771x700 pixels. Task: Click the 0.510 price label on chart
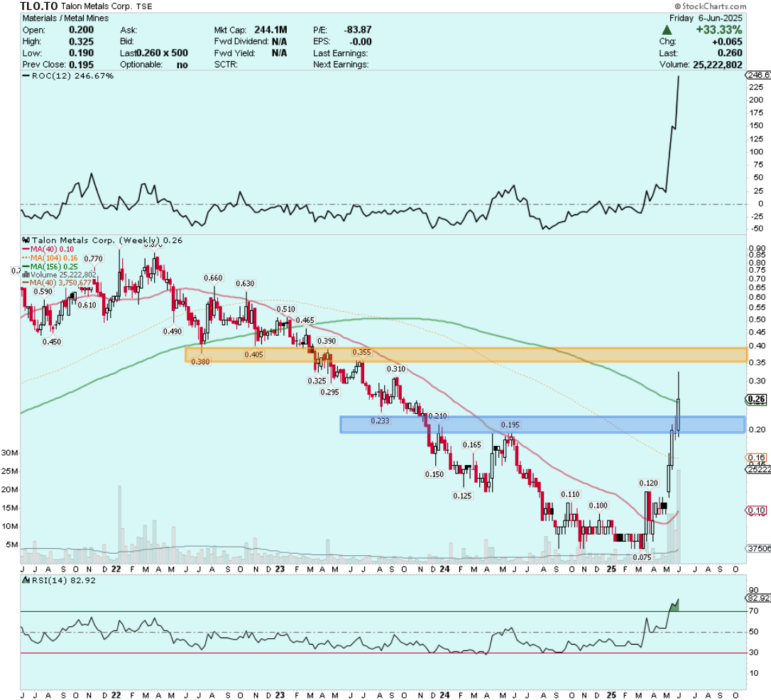coord(285,310)
